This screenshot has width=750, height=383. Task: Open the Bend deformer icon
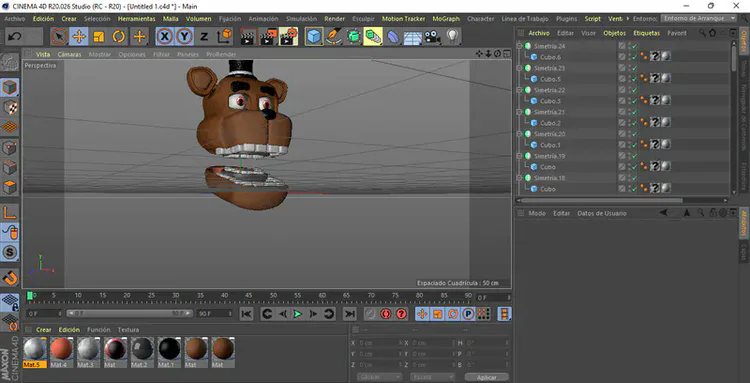click(x=393, y=36)
